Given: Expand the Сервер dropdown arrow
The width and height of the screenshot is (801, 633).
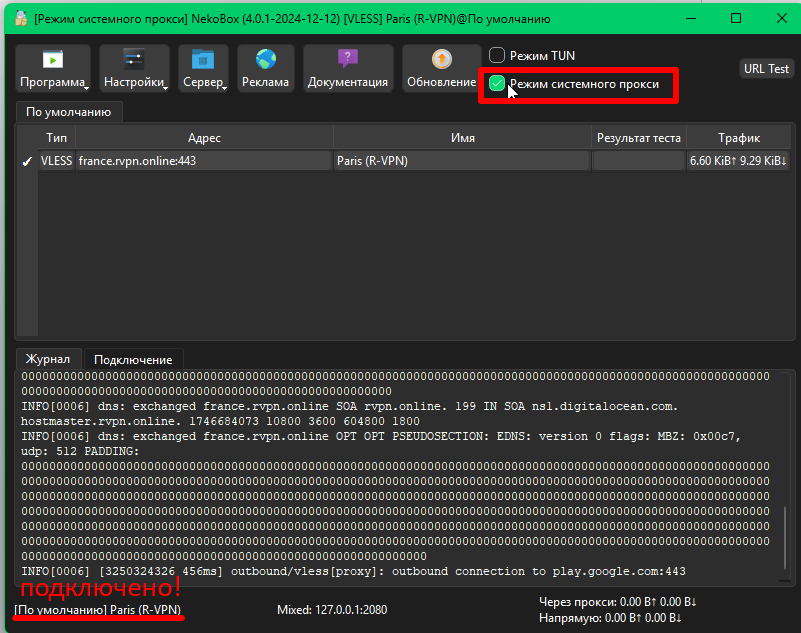Looking at the screenshot, I should [x=225, y=87].
